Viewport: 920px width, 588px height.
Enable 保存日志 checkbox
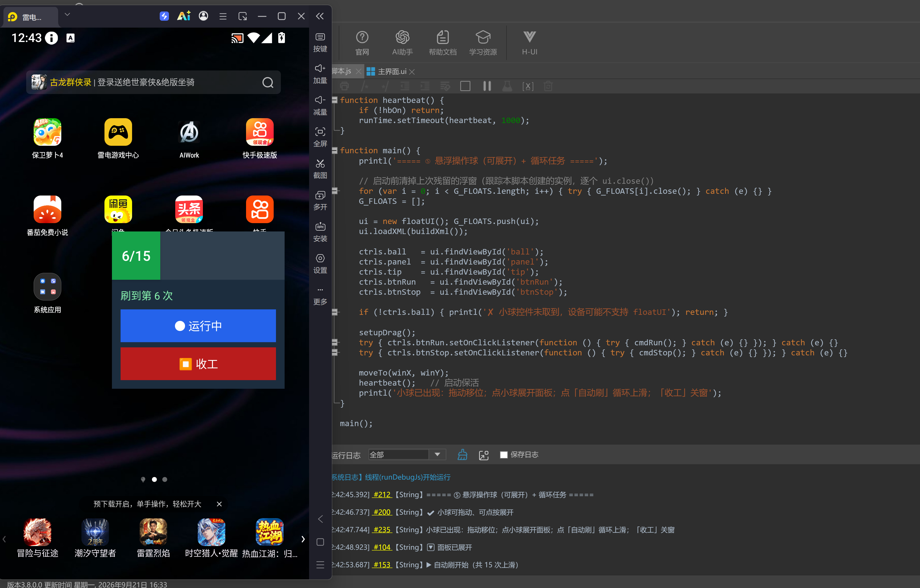[504, 455]
